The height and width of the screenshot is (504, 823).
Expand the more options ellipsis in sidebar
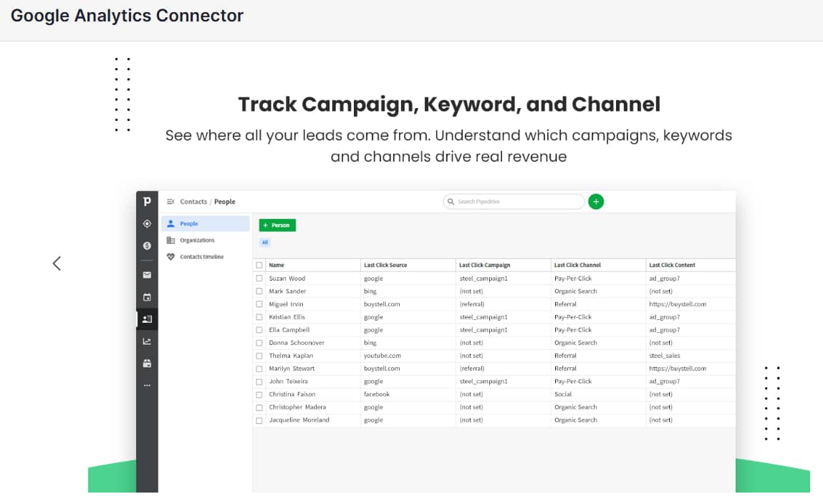146,384
